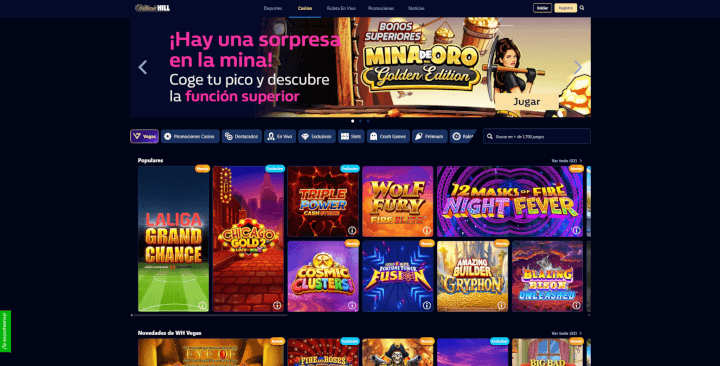Open Ver todo link for Populares

[x=567, y=161]
